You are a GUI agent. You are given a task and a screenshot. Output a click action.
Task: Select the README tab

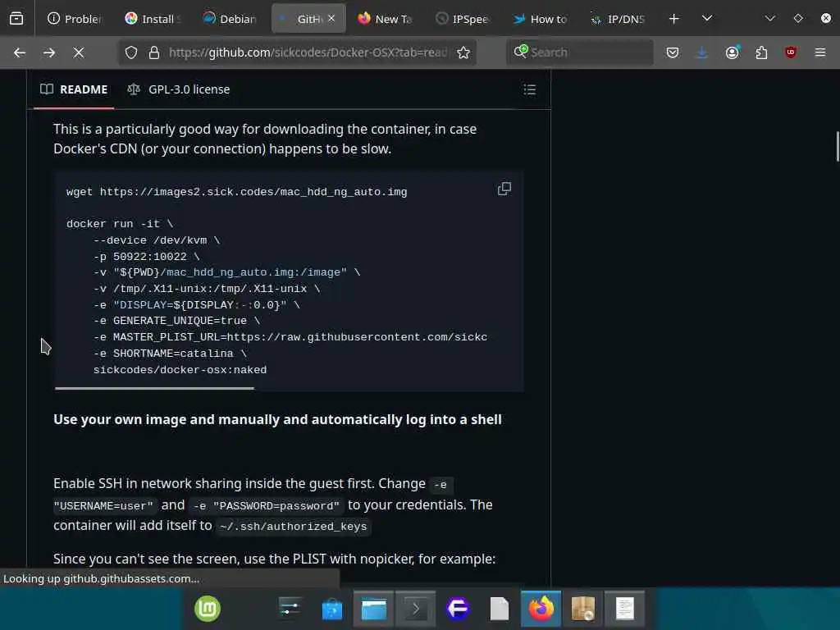[x=74, y=89]
